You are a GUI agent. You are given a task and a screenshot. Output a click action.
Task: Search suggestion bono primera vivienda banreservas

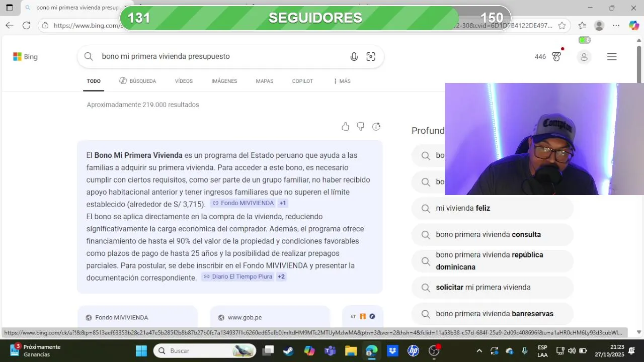pyautogui.click(x=493, y=314)
